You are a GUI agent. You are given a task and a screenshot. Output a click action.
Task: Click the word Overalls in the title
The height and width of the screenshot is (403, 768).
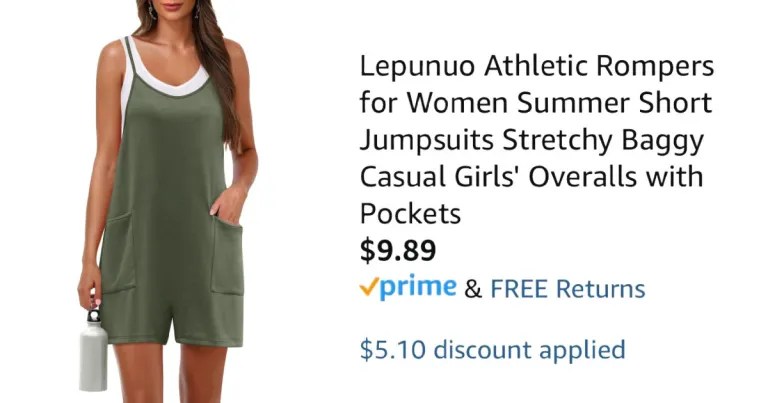(x=582, y=176)
